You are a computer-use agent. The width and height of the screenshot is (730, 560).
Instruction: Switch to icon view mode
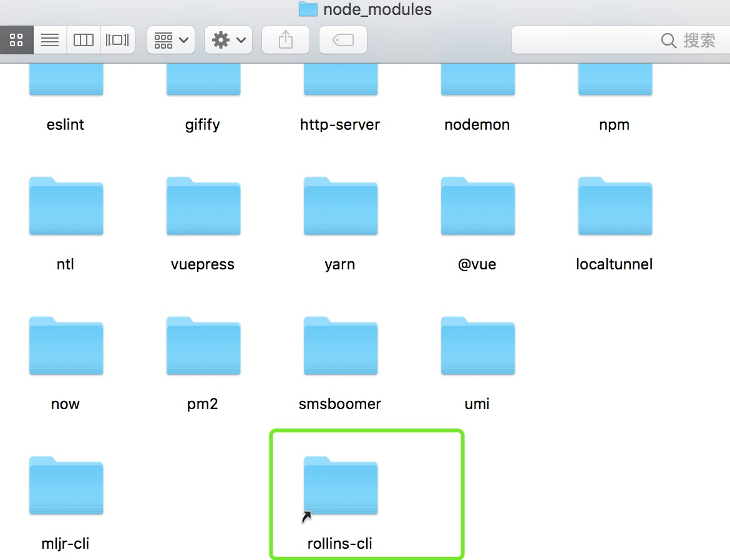click(x=16, y=40)
